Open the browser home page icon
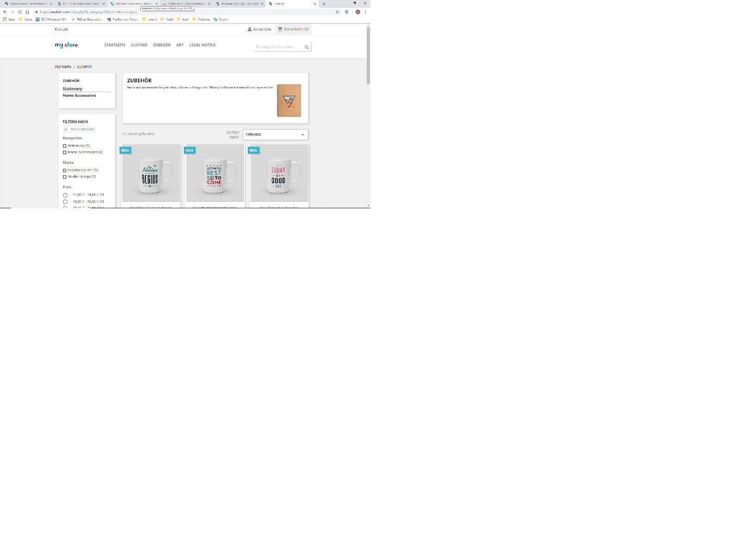747x560 pixels. (x=27, y=12)
